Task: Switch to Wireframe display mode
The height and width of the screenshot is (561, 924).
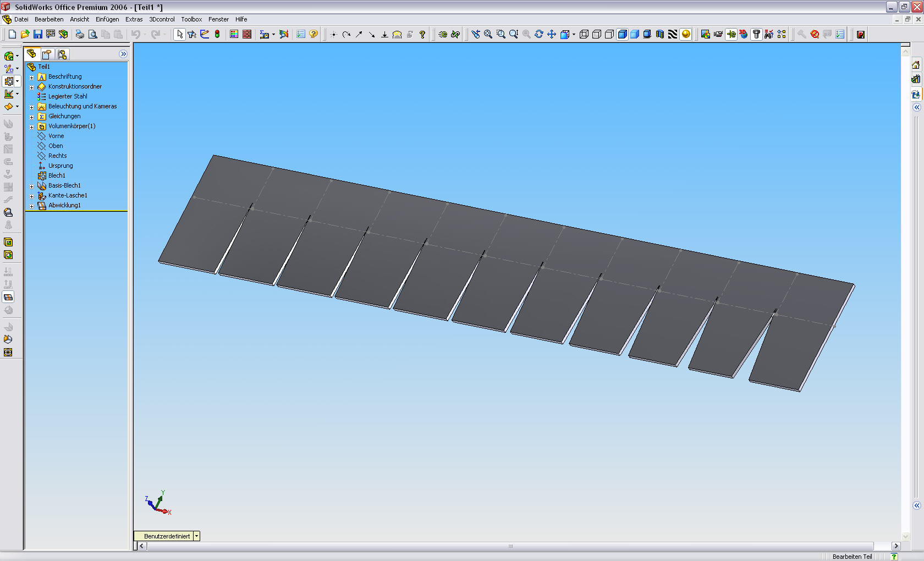Action: [x=584, y=34]
